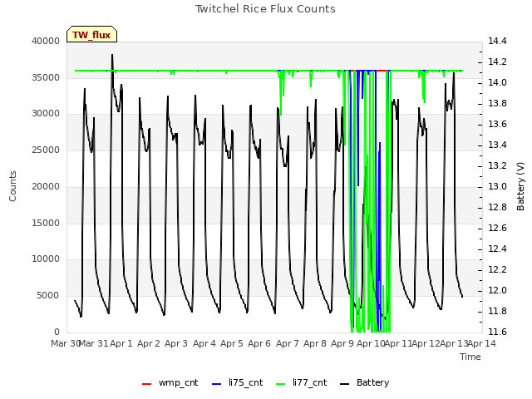Select the li75_cnt legend label
Image resolution: width=532 pixels, height=399 pixels.
click(245, 383)
